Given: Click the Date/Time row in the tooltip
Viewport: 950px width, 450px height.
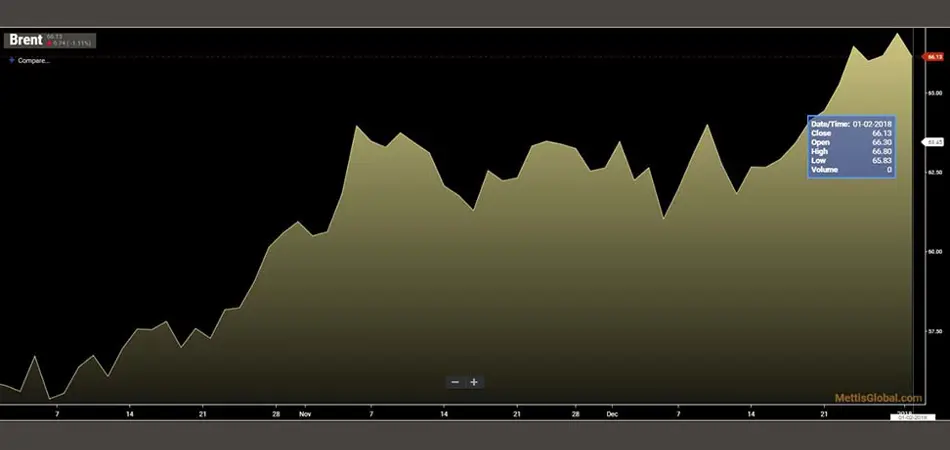Looking at the screenshot, I should (851, 124).
